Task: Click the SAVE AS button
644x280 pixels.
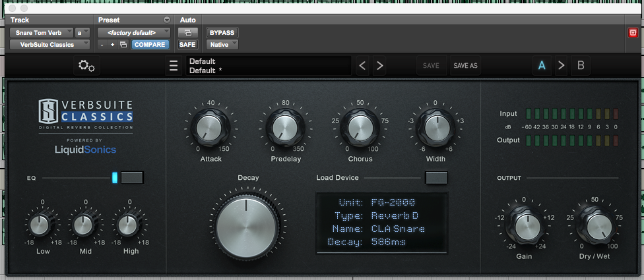Action: 465,66
